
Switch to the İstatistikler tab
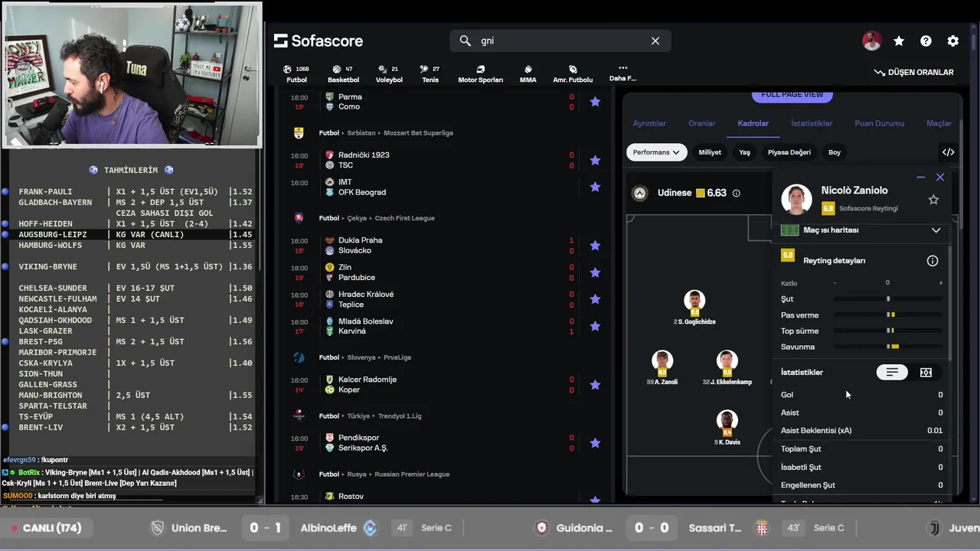click(x=812, y=123)
